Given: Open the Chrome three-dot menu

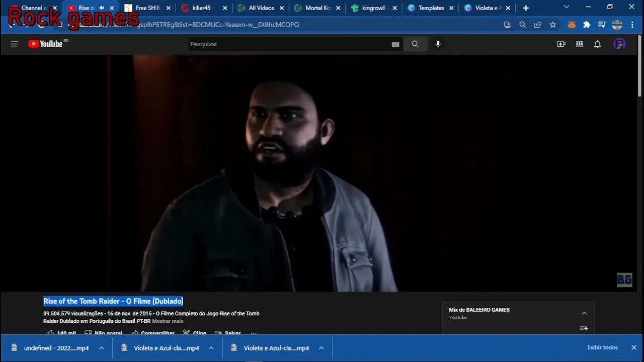Looking at the screenshot, I should point(632,25).
